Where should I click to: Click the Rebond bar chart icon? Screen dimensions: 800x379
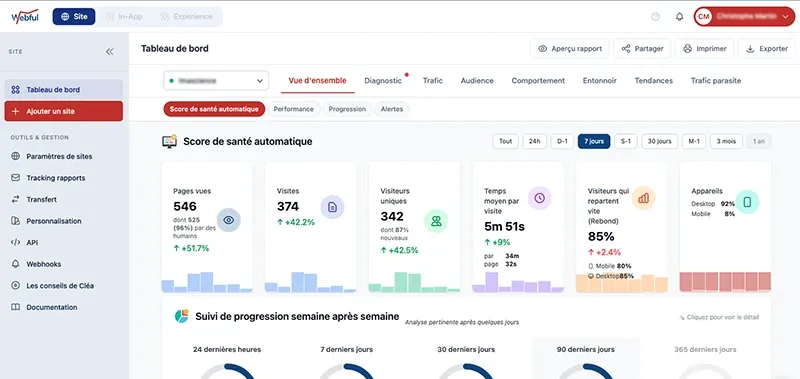pos(643,198)
